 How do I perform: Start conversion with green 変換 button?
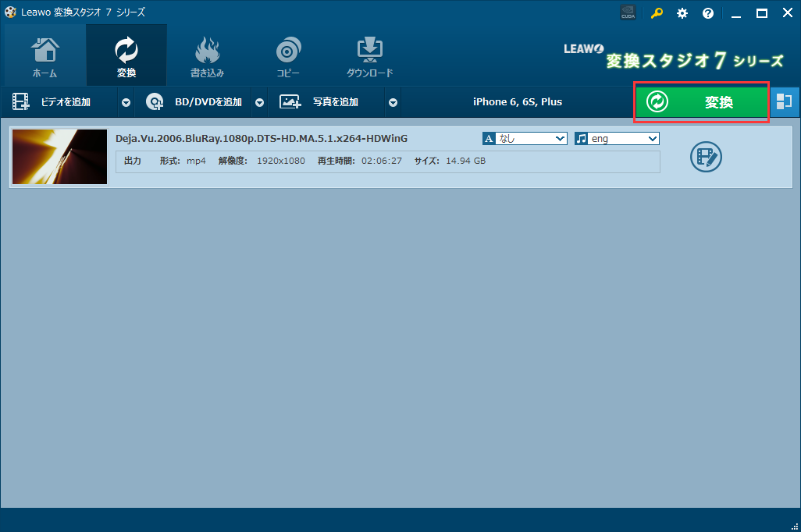coord(701,102)
